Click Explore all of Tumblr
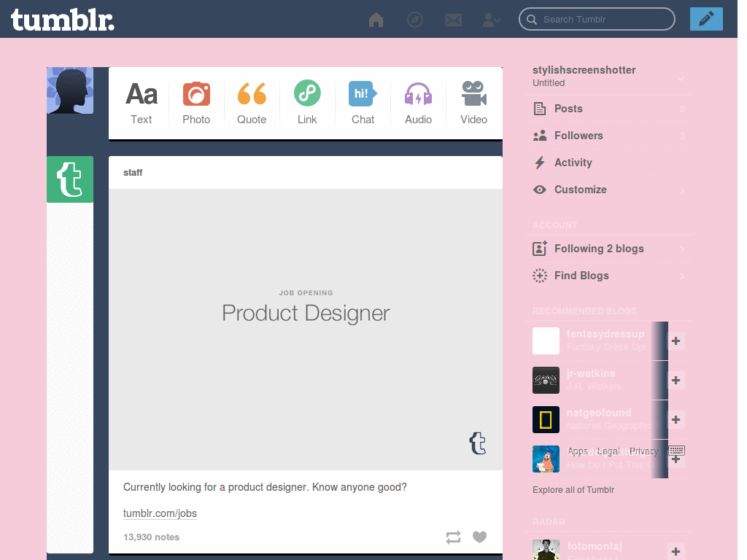Screen dimensions: 747x560 pos(573,490)
